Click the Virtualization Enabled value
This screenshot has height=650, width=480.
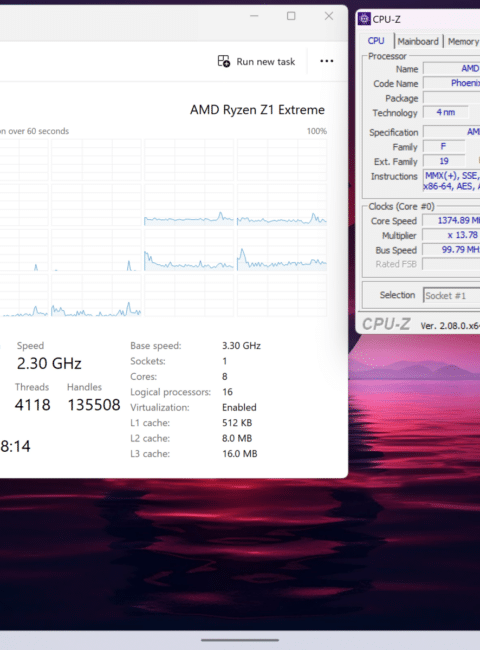tap(239, 407)
